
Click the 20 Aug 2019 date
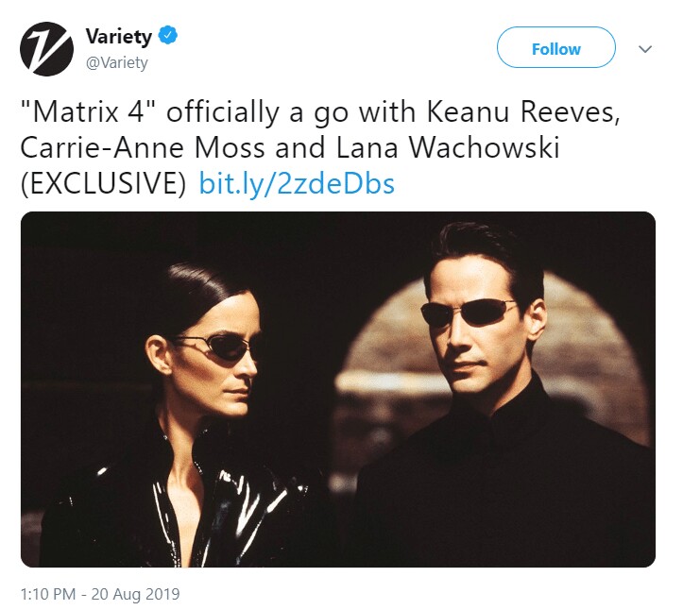point(138,595)
